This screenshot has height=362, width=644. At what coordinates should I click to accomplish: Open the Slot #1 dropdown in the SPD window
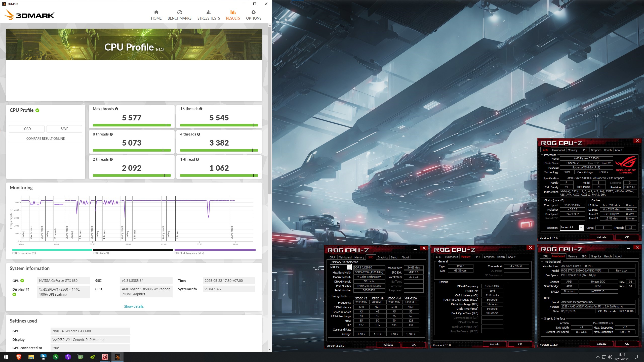[349, 267]
